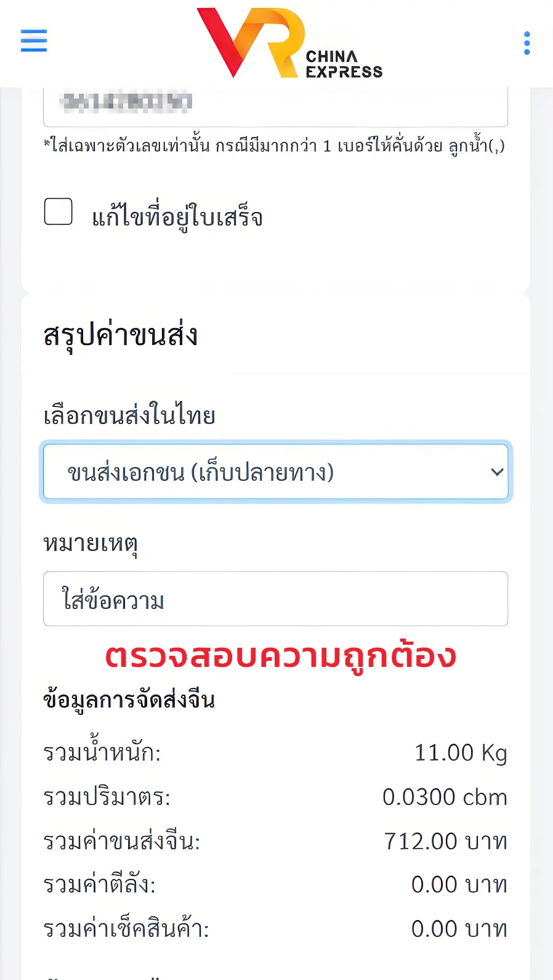Click the หมายเหตุ field label
The height and width of the screenshot is (980, 553).
[91, 544]
